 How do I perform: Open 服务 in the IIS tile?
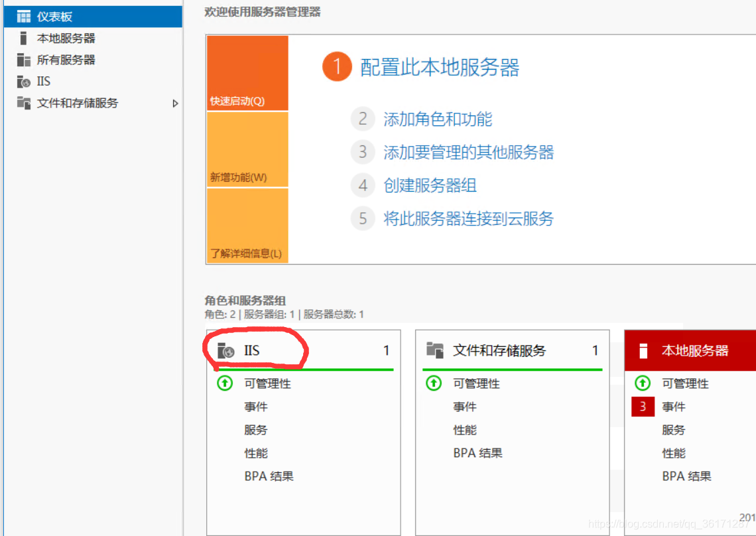pyautogui.click(x=256, y=430)
